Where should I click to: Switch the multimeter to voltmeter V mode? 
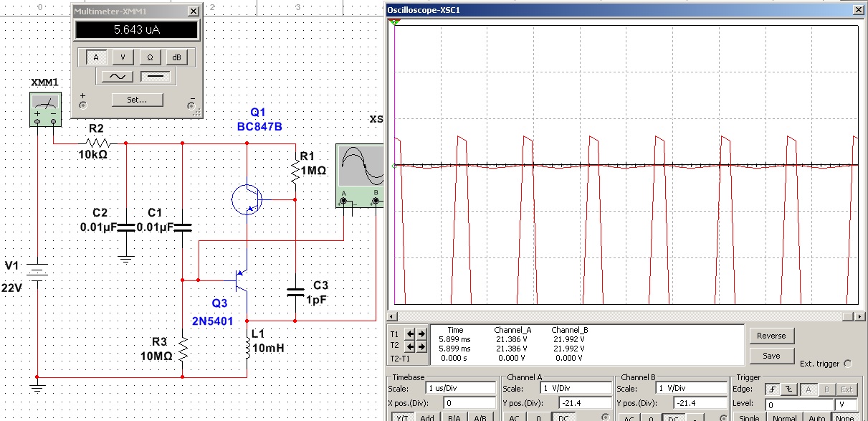click(123, 57)
